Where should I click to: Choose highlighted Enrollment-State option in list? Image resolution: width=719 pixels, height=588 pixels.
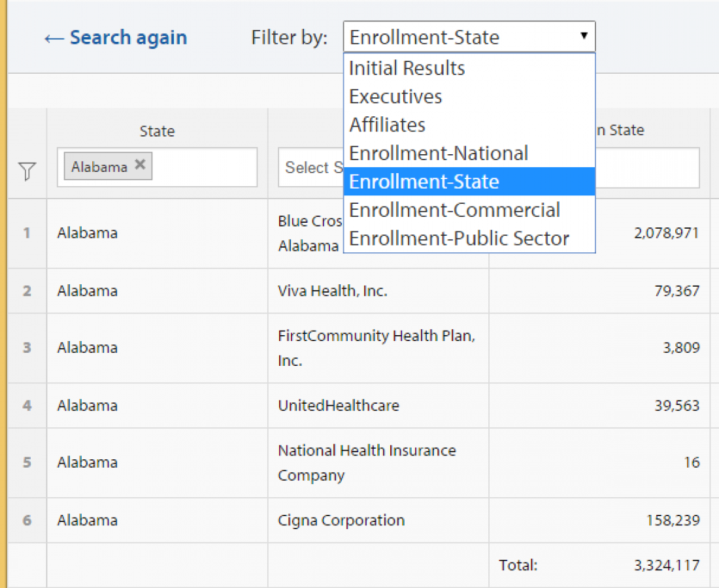click(469, 182)
